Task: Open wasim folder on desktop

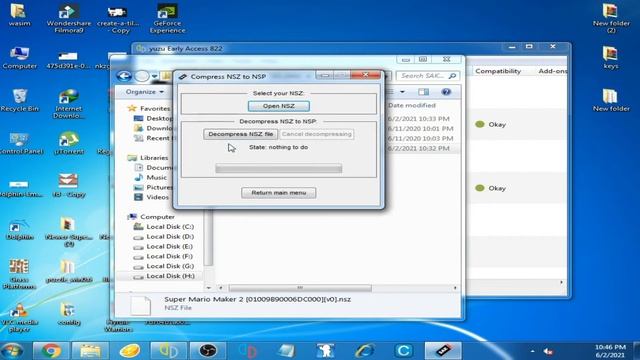Action: pyautogui.click(x=19, y=15)
